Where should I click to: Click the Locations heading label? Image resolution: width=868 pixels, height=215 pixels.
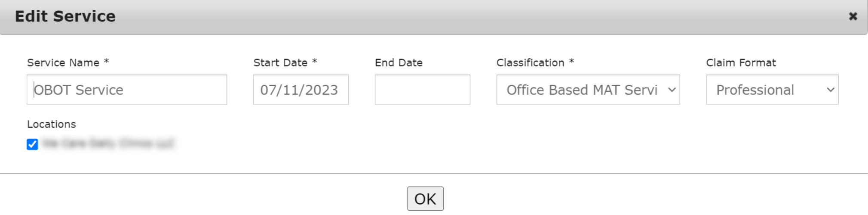point(52,125)
